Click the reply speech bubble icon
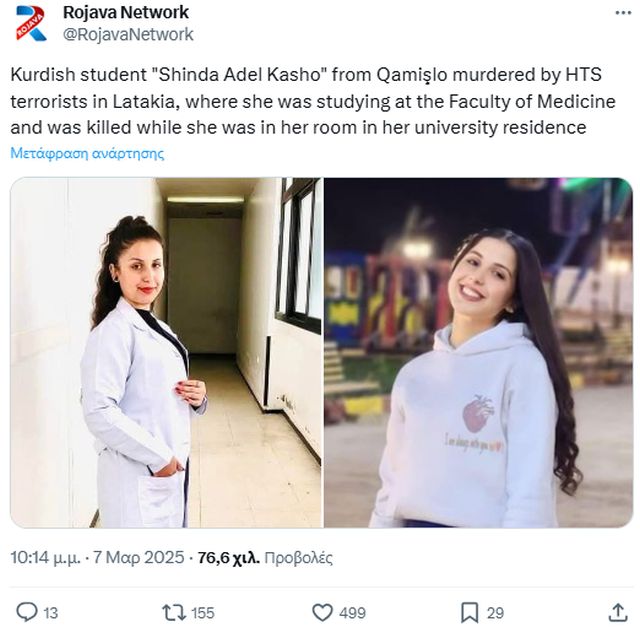This screenshot has width=640, height=633. point(27,612)
